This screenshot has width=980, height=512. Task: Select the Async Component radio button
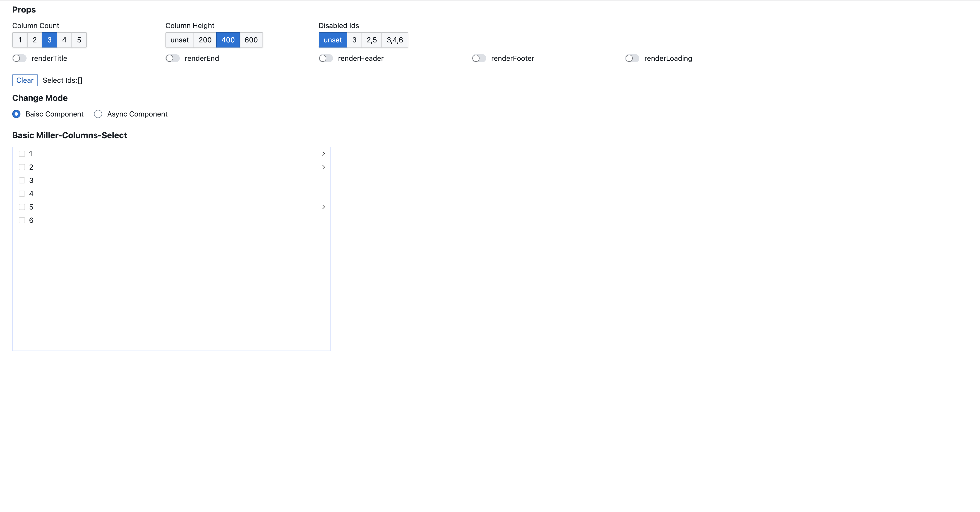(x=98, y=114)
